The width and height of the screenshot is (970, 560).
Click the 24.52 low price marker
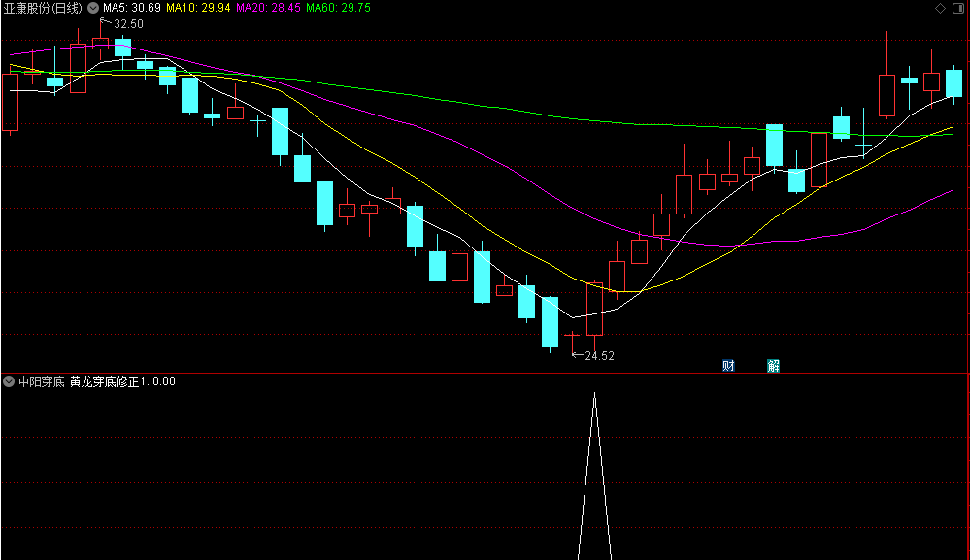[599, 355]
